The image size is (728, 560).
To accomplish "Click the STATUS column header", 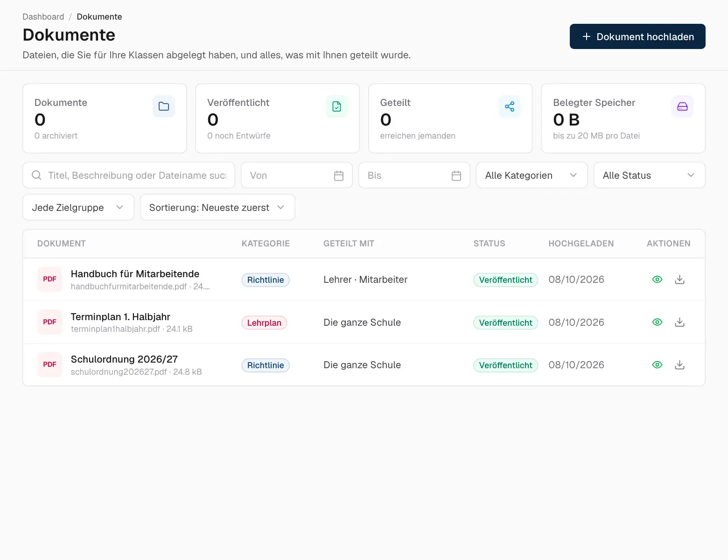I will (x=489, y=244).
